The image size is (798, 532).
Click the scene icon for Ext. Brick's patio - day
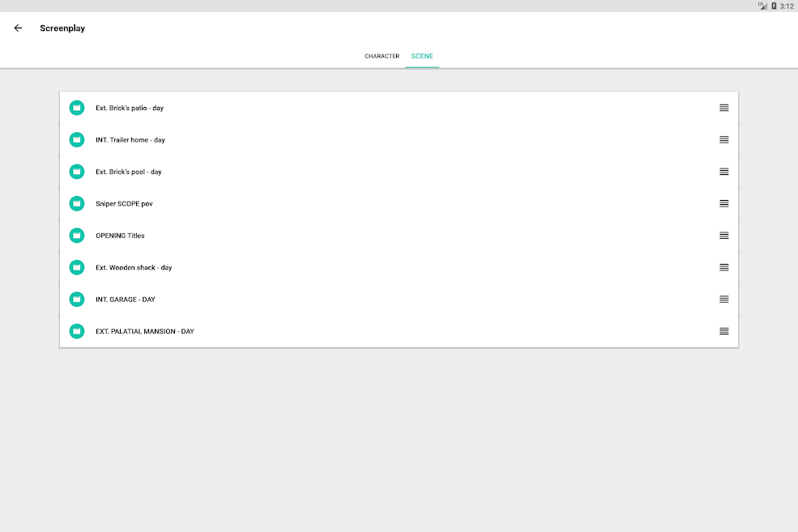point(77,108)
